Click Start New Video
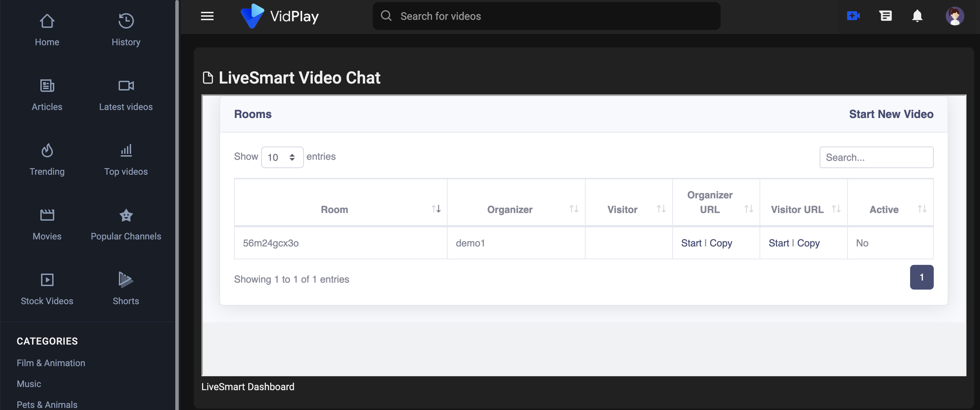The width and height of the screenshot is (980, 410). click(891, 114)
